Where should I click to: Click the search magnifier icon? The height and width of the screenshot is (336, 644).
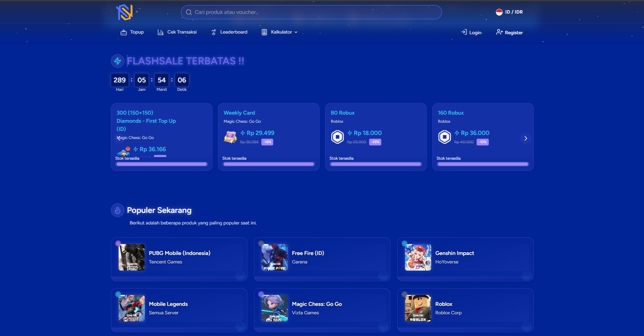click(189, 12)
